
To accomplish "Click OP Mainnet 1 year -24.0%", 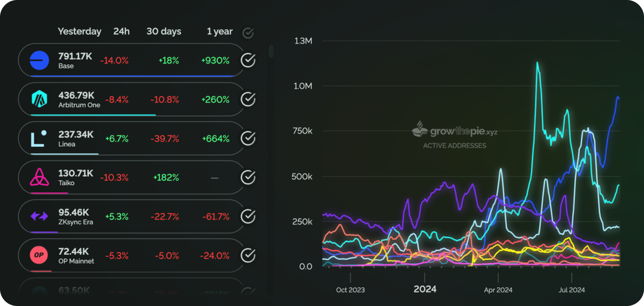I will point(215,256).
